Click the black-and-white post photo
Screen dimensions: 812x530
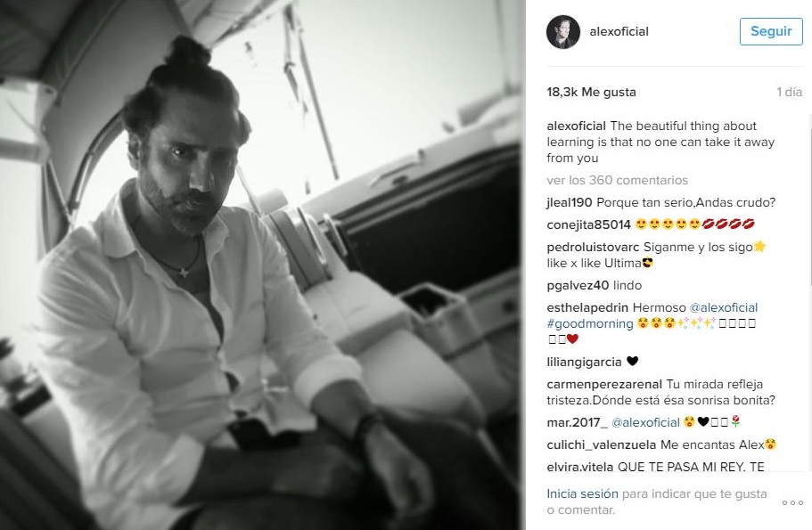263,265
